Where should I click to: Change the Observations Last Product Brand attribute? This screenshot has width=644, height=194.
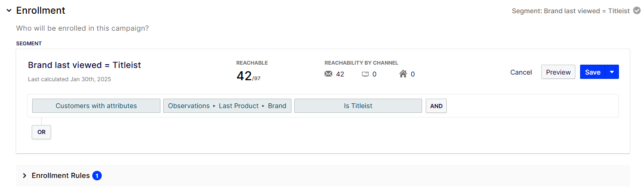point(227,106)
